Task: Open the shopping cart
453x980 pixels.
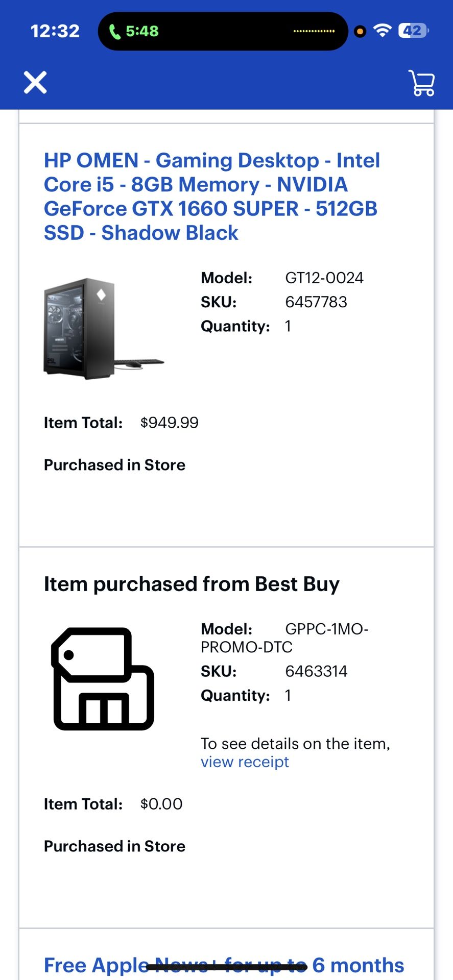Action: (x=421, y=83)
